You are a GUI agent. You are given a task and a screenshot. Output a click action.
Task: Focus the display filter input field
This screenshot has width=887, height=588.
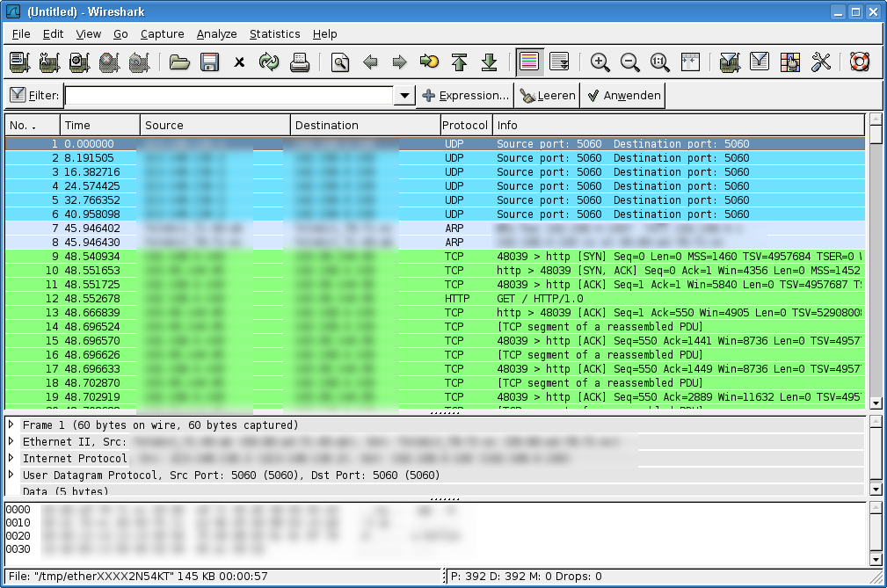(229, 96)
